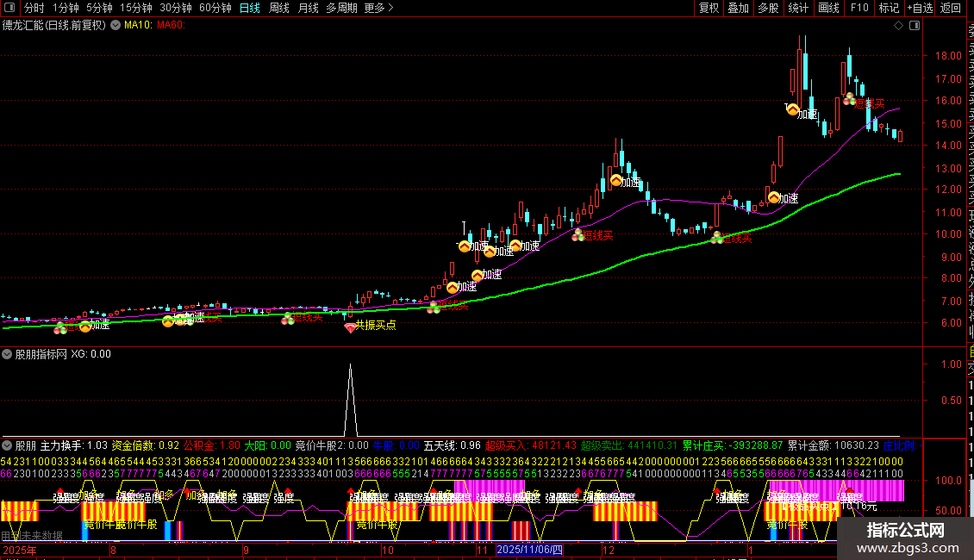
Task: Switch to 周线 weekly chart
Action: [279, 8]
